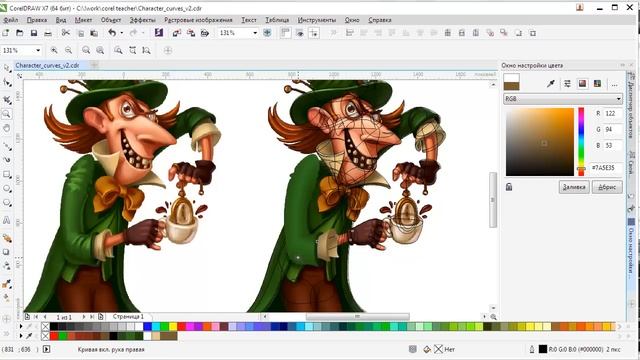Select the Shape tool in toolbox
The height and width of the screenshot is (360, 640).
7,83
